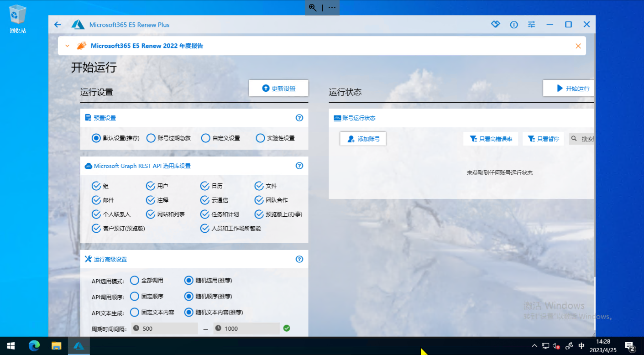Open the Recycle Bin desktop icon
The image size is (644, 355).
18,19
